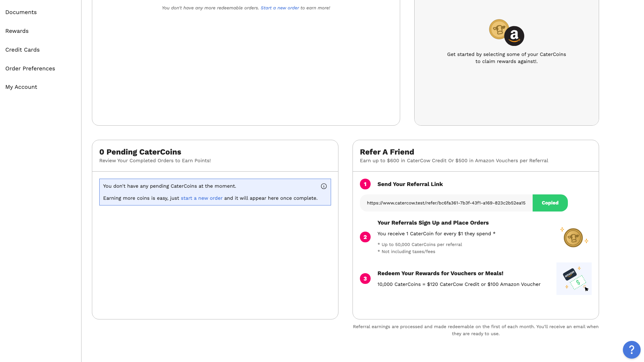Follow 'start a new order' link in pending notice
Image resolution: width=644 pixels, height=362 pixels.
click(x=202, y=198)
